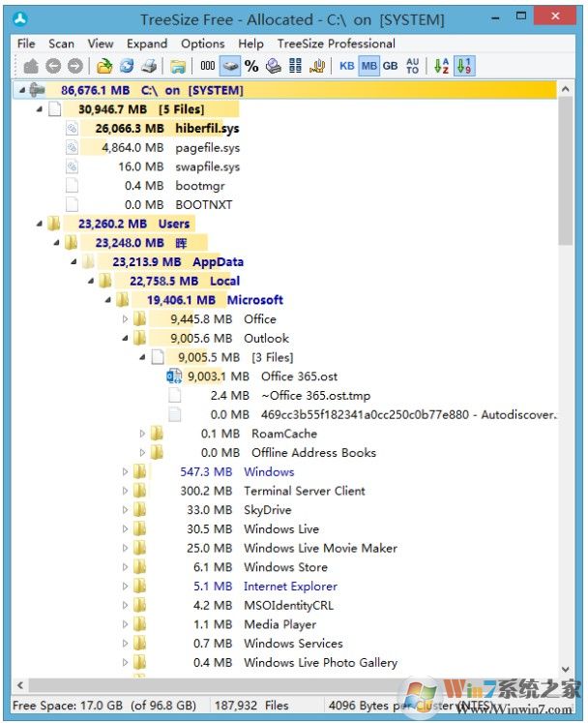Click the Office 365.ost file icon

[x=174, y=377]
